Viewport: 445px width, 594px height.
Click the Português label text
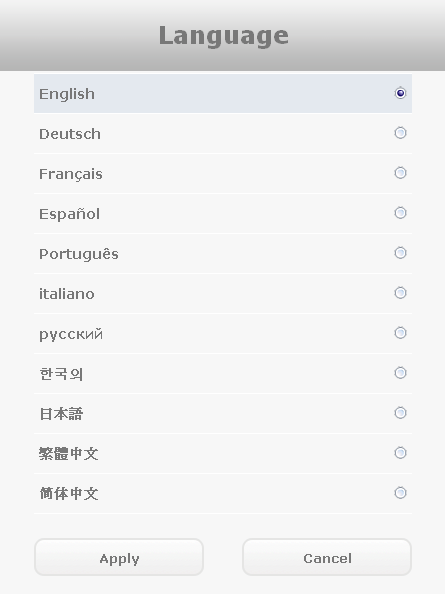tap(79, 254)
